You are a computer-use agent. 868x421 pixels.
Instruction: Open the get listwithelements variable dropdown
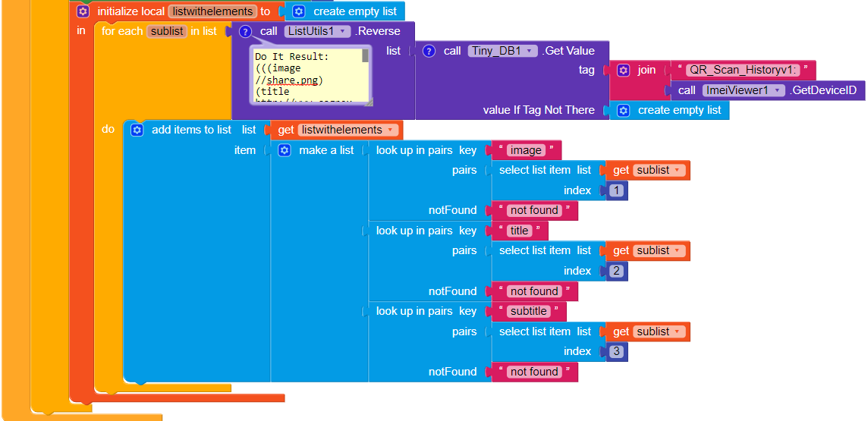(x=348, y=130)
